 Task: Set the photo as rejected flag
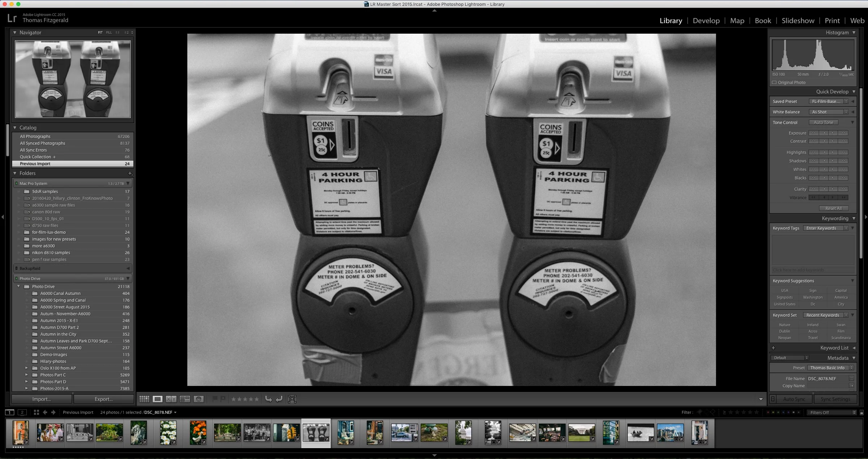(x=223, y=399)
